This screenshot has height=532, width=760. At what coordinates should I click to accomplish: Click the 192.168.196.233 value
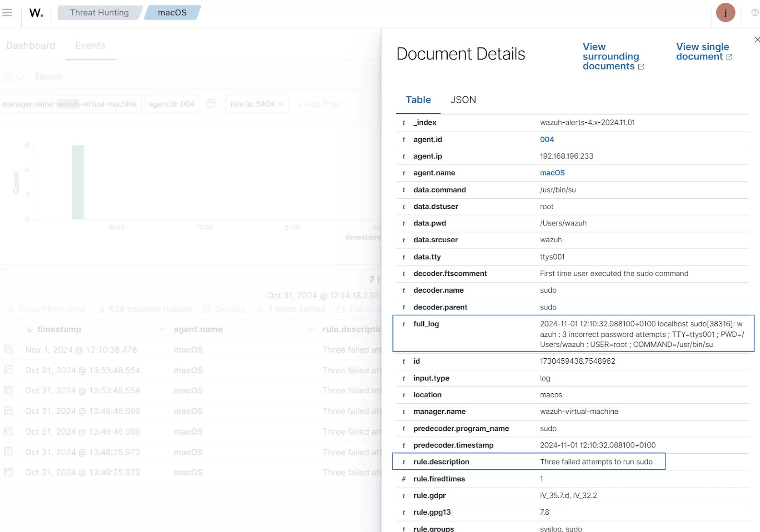coord(567,156)
